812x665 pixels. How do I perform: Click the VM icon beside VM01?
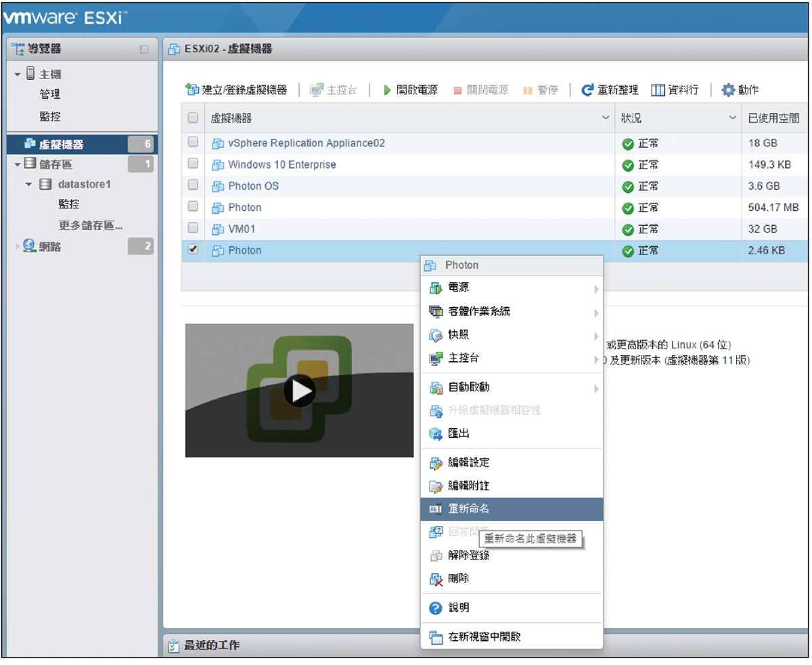(x=218, y=229)
